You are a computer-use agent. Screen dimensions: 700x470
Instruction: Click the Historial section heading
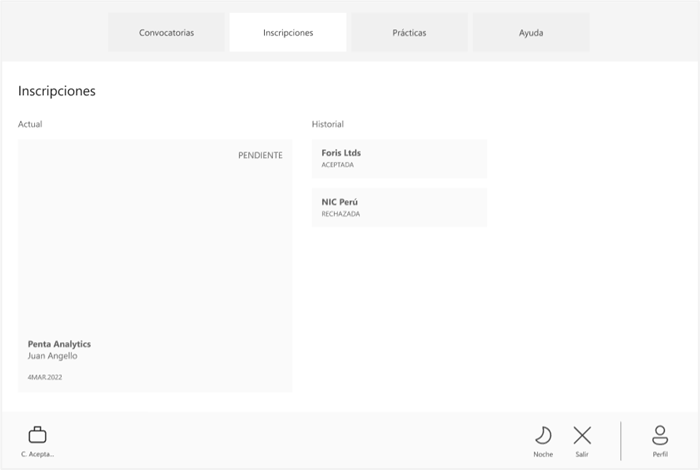click(x=328, y=124)
